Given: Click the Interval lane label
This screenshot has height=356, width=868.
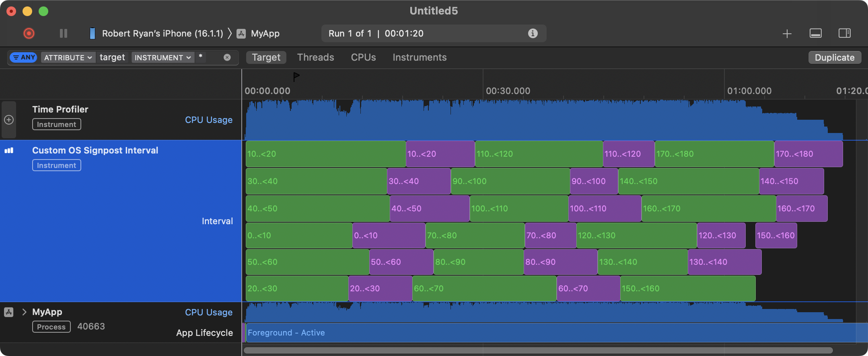Looking at the screenshot, I should [217, 221].
